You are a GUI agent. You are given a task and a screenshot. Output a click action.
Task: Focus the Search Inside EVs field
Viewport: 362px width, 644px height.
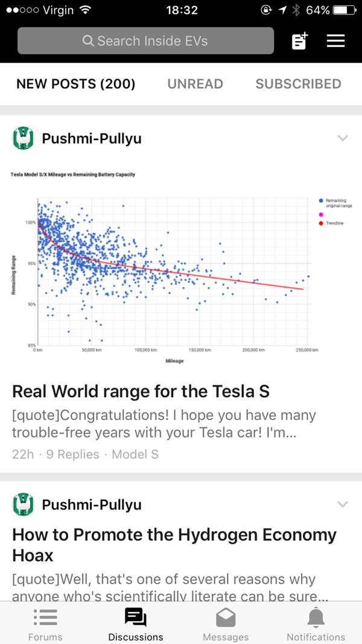(x=145, y=40)
